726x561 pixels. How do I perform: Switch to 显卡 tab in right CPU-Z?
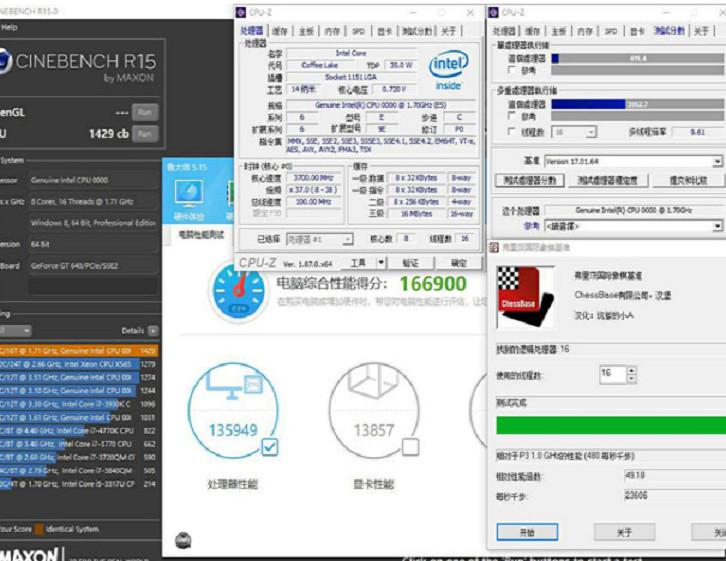(637, 31)
